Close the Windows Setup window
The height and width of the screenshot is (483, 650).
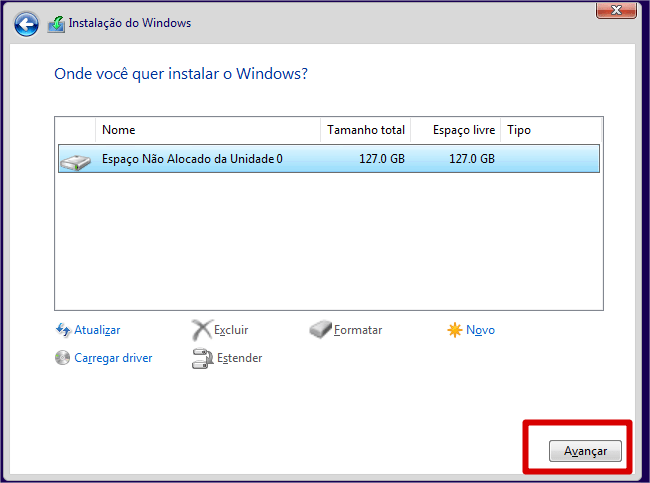616,9
